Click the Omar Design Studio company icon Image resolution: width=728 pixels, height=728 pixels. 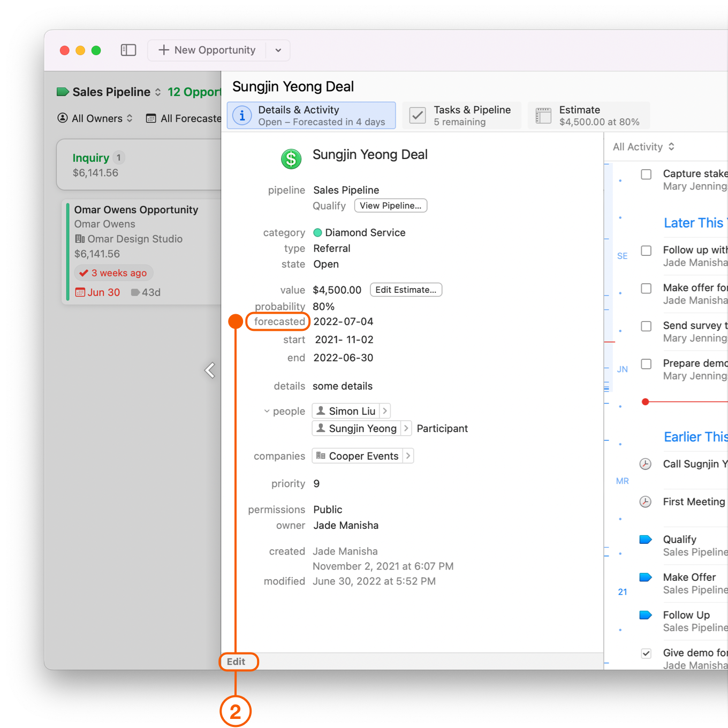coord(80,239)
